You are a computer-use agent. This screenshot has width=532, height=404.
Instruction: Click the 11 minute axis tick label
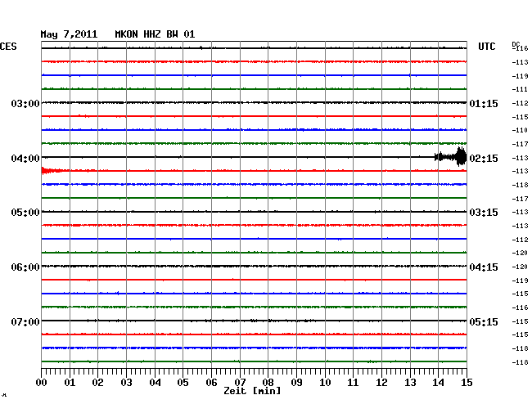pyautogui.click(x=353, y=383)
